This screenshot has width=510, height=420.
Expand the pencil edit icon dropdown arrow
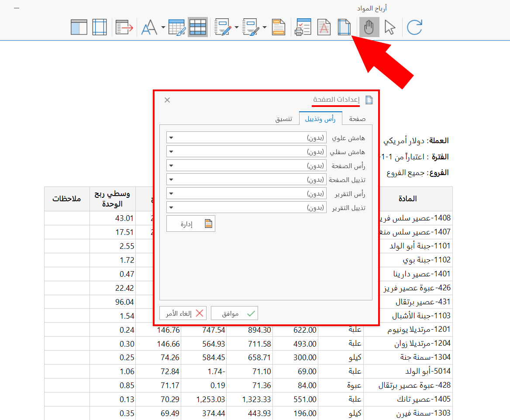pos(237,28)
